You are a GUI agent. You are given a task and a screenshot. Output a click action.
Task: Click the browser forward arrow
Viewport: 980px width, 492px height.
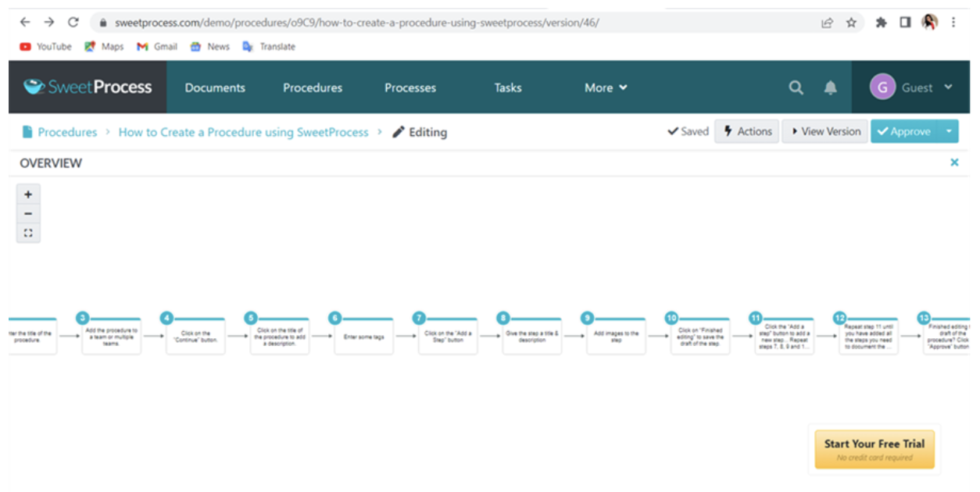(49, 23)
